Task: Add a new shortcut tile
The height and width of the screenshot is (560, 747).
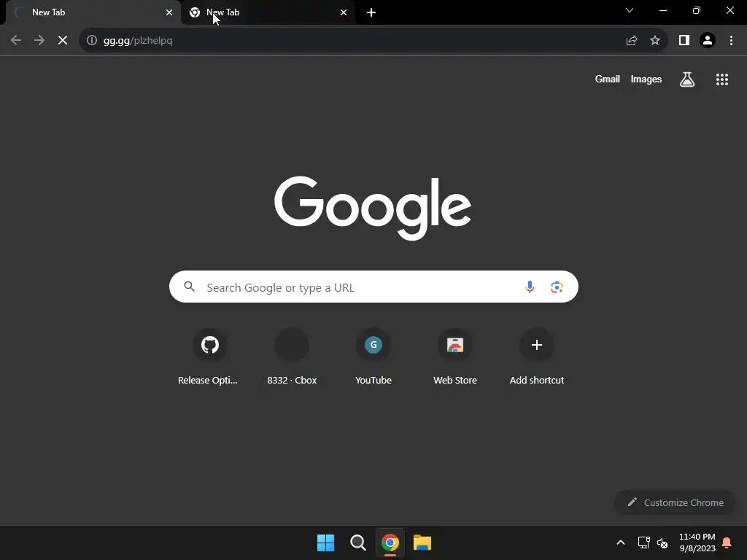Action: point(537,357)
